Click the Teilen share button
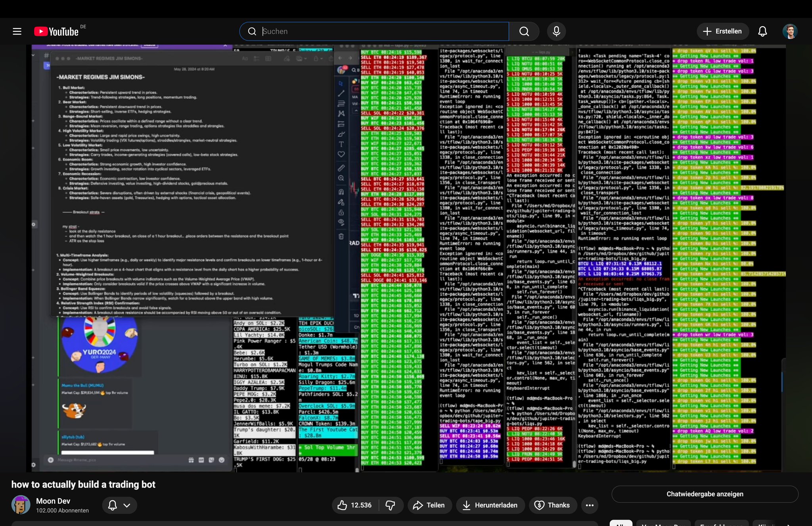The image size is (812, 526). pyautogui.click(x=429, y=505)
